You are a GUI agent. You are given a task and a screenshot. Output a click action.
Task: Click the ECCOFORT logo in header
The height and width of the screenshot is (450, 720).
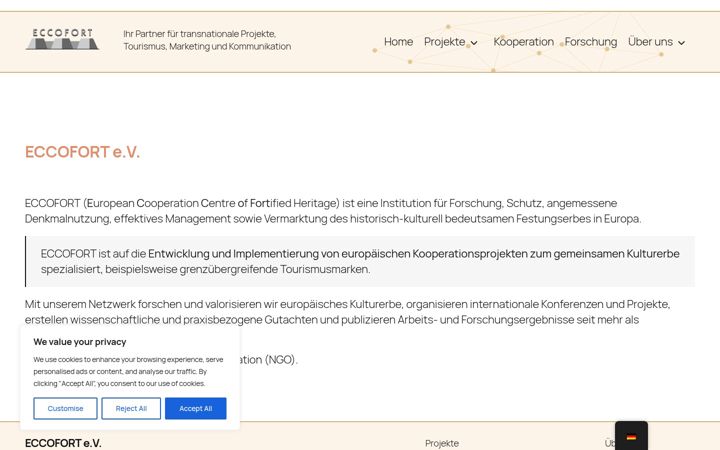point(62,39)
